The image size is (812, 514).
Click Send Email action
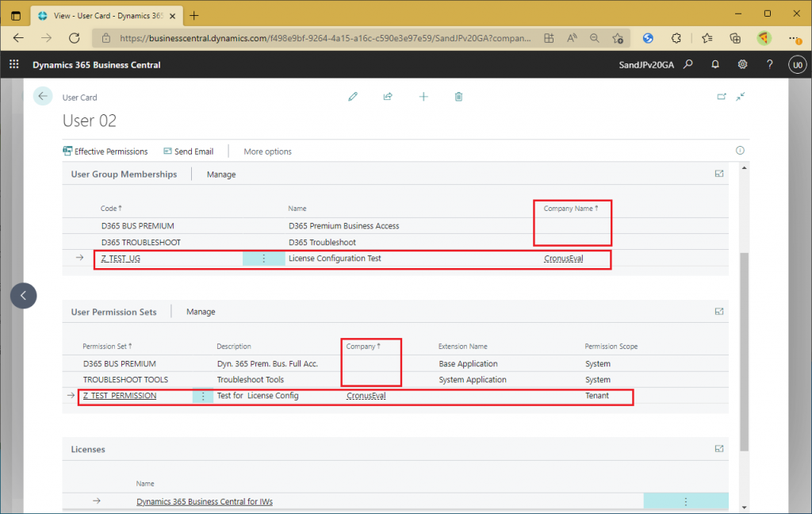coord(189,152)
